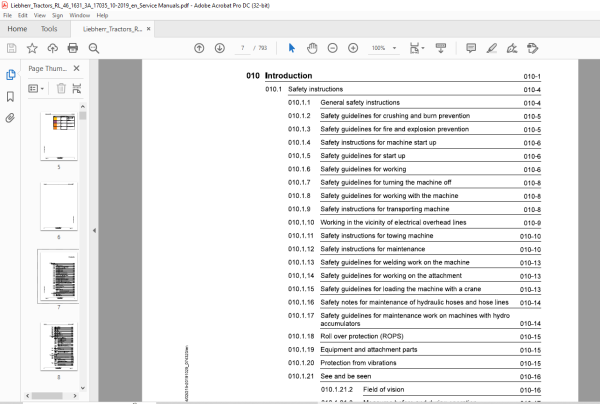
Task: Open the Find text magnifier tool
Action: (x=94, y=48)
